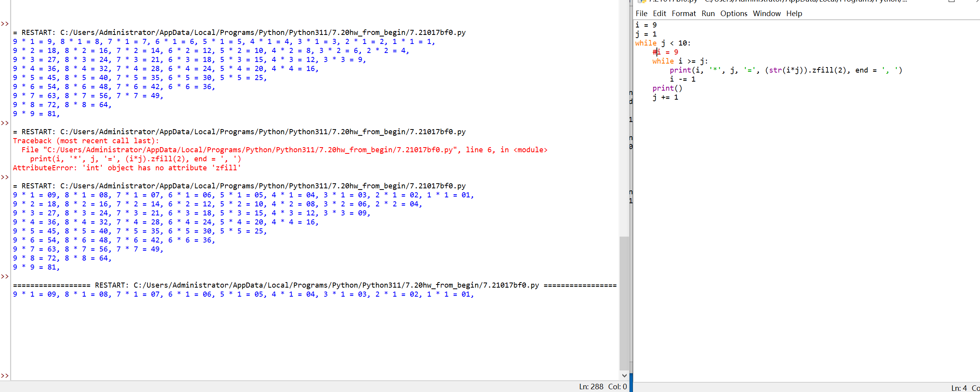
Task: Click the 'i = 9' first editor line
Action: click(x=646, y=25)
